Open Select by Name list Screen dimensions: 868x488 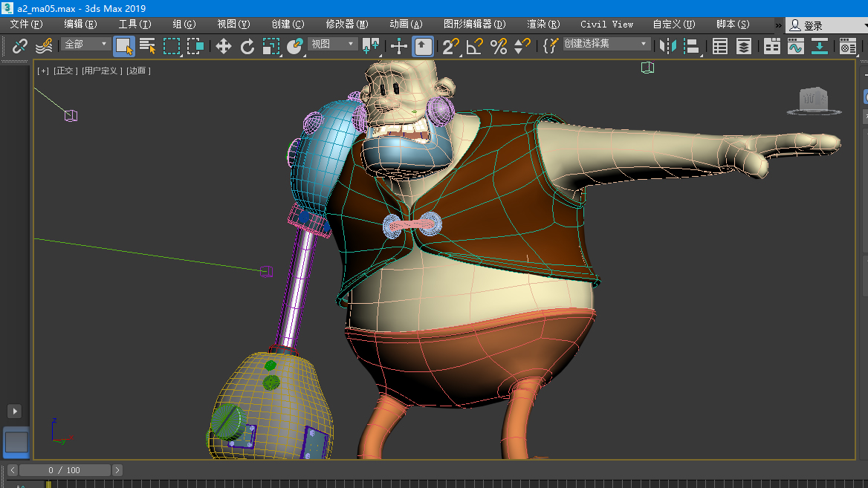[x=148, y=47]
